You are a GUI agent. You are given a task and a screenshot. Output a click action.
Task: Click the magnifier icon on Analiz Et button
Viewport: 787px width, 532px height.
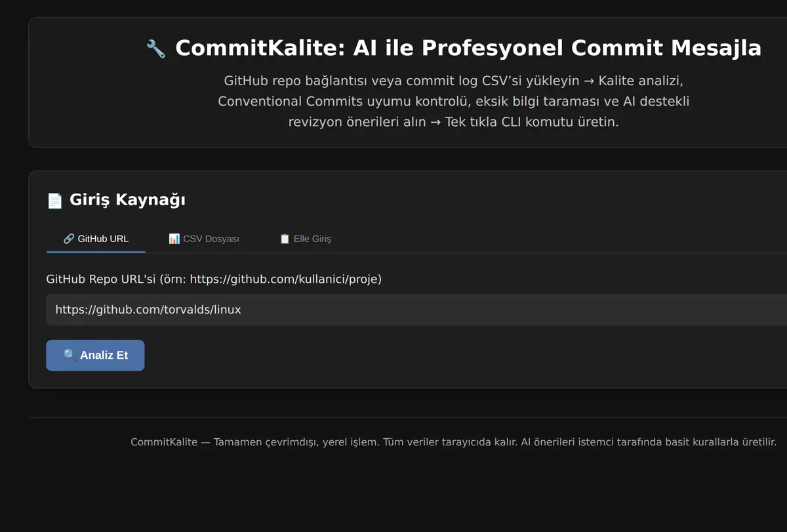point(70,355)
